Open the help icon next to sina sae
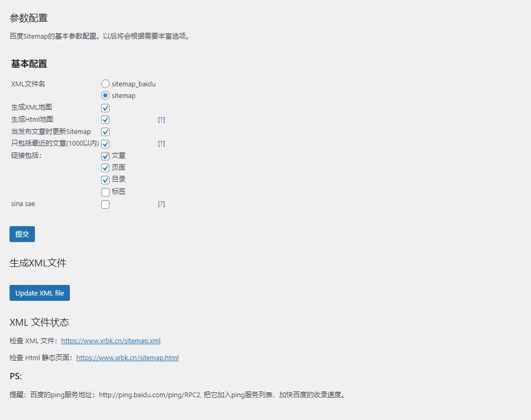This screenshot has height=420, width=531. pos(161,204)
